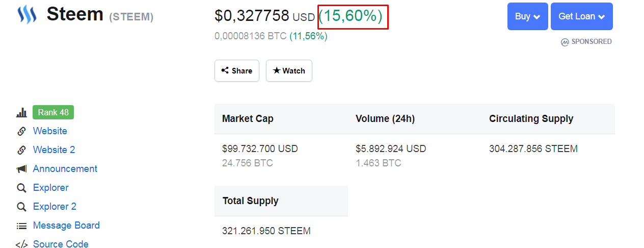644x248 pixels.
Task: Click the bar chart icon beside Rank 48
Action: click(x=21, y=113)
